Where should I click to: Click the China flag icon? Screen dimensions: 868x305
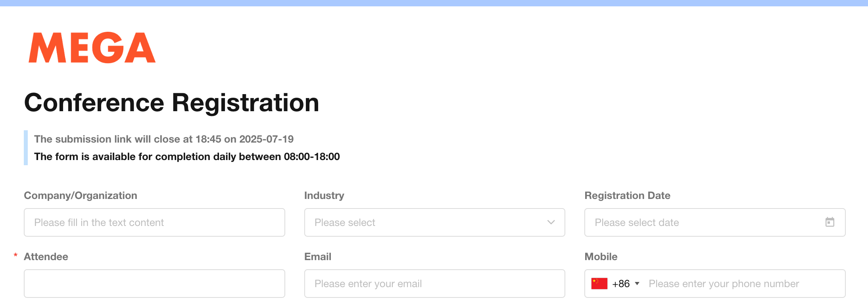599,284
